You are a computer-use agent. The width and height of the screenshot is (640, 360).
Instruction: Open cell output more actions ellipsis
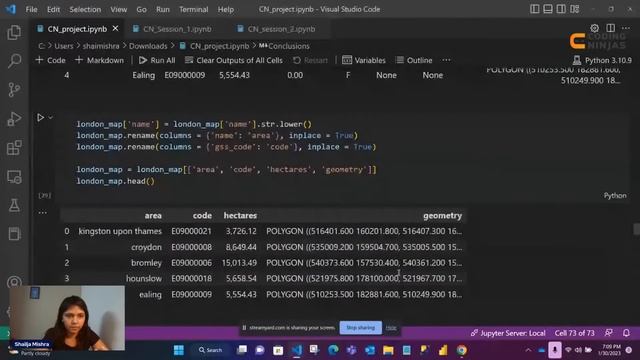click(x=42, y=213)
